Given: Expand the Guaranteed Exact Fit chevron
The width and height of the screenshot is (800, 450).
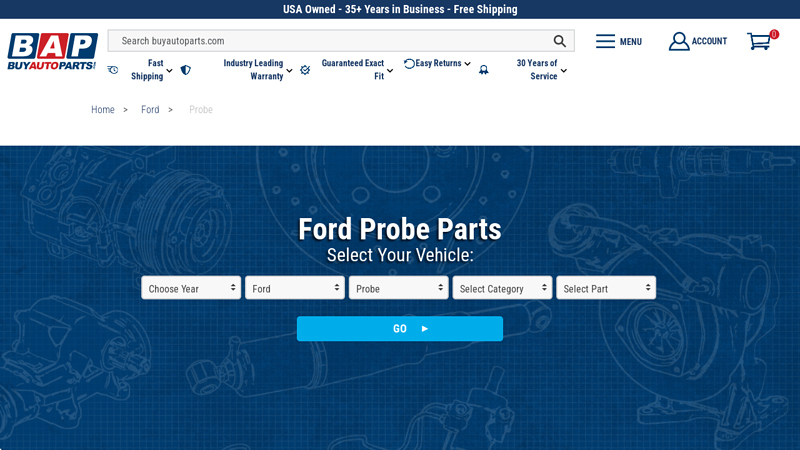Looking at the screenshot, I should [x=390, y=70].
